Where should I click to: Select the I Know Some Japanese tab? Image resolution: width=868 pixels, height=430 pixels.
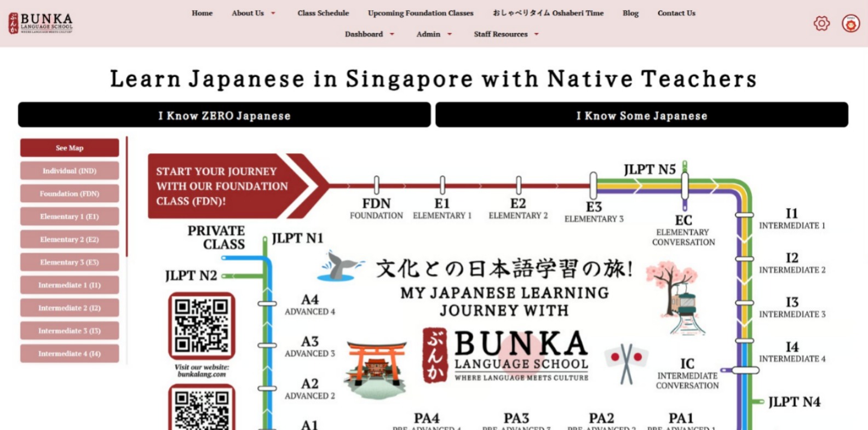(x=642, y=115)
